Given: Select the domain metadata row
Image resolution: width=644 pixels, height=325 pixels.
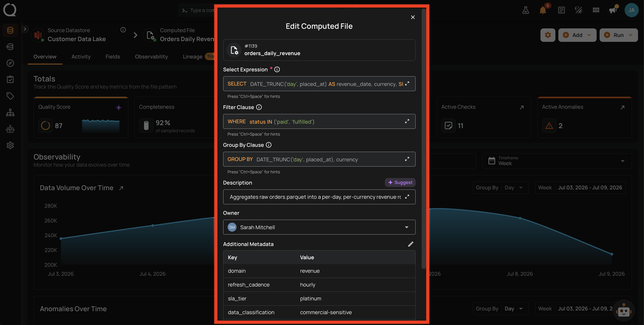Looking at the screenshot, I should coord(319,271).
